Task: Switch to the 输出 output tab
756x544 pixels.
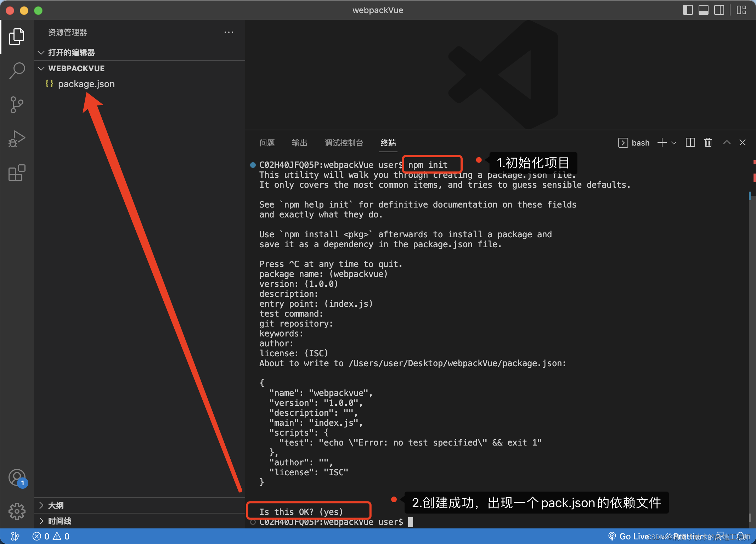Action: 299,143
